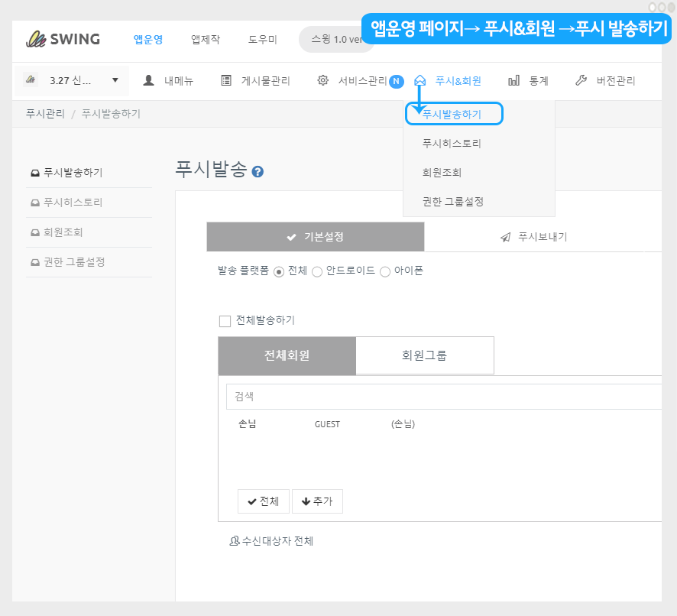Click the 푸시&회원 envelope icon

click(x=419, y=80)
